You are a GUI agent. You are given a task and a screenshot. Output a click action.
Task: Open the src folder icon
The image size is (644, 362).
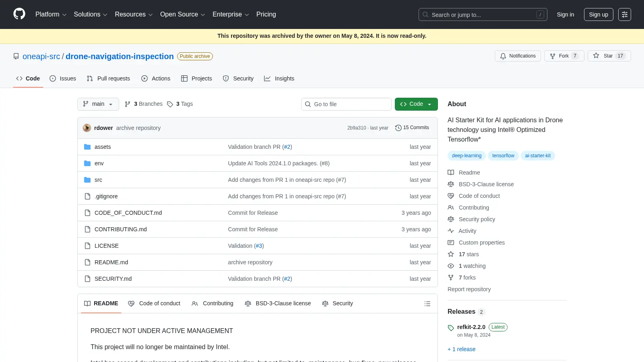tap(87, 180)
